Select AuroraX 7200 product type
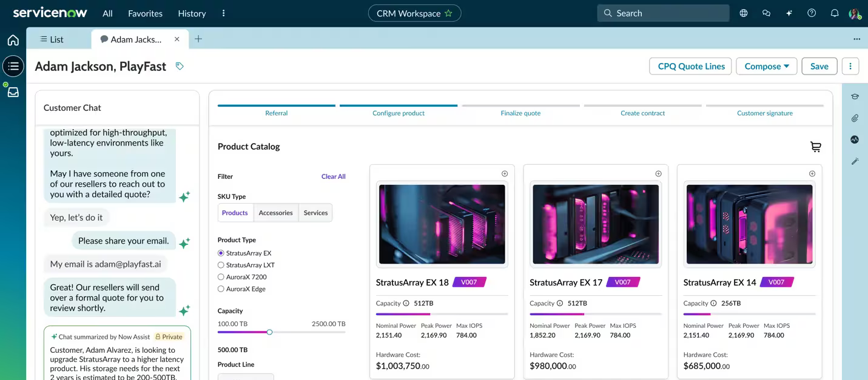Screen dimensions: 868x380 [221, 277]
